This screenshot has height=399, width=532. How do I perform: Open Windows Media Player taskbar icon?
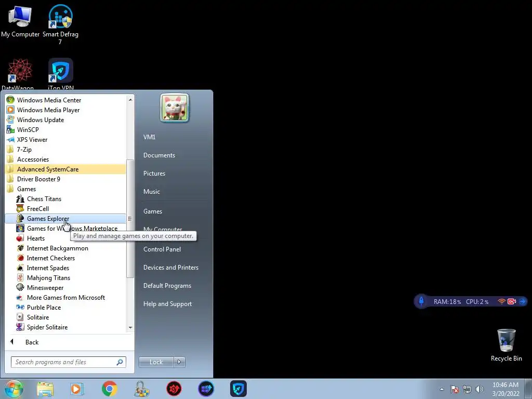[x=77, y=389]
